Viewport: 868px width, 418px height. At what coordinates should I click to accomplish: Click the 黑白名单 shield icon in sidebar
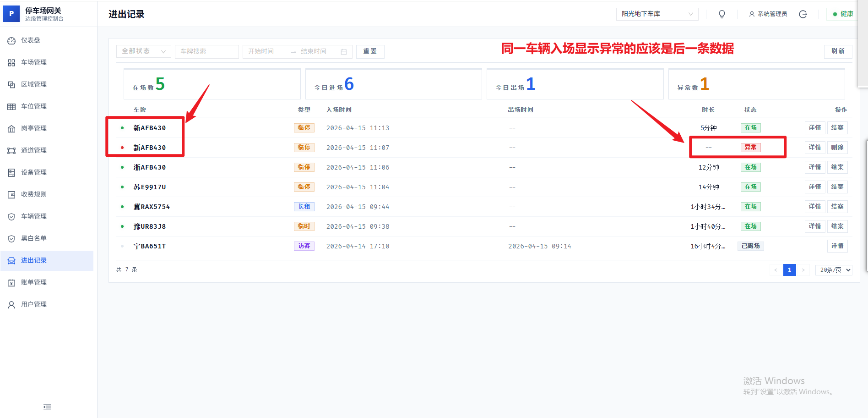(x=11, y=239)
